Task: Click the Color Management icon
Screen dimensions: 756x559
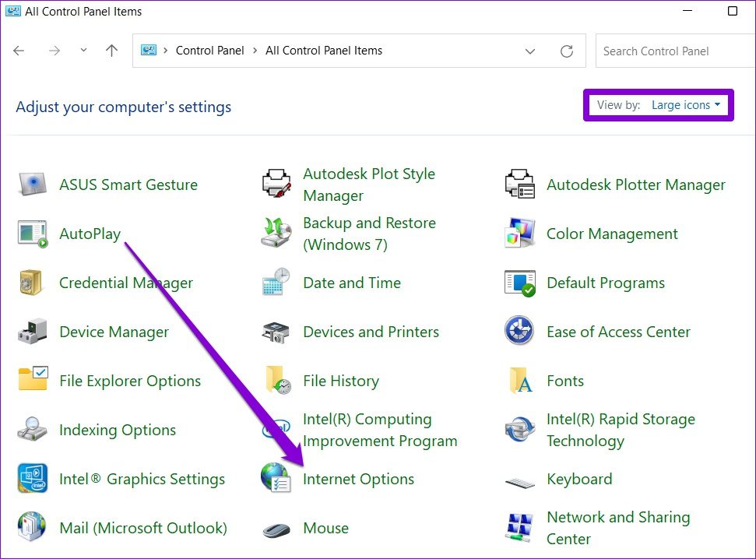Action: (519, 234)
